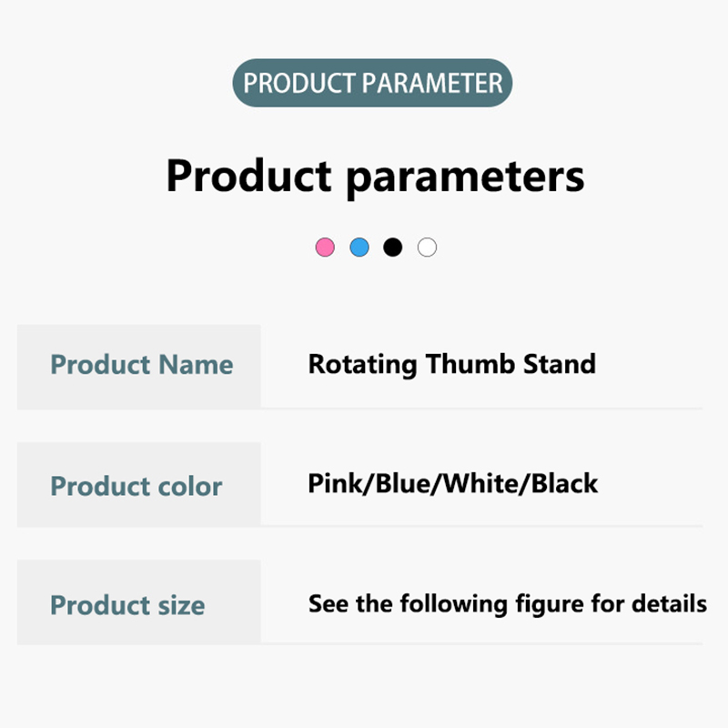Select the Product Name label cell
Viewport: 728px width, 728px height.
[139, 366]
